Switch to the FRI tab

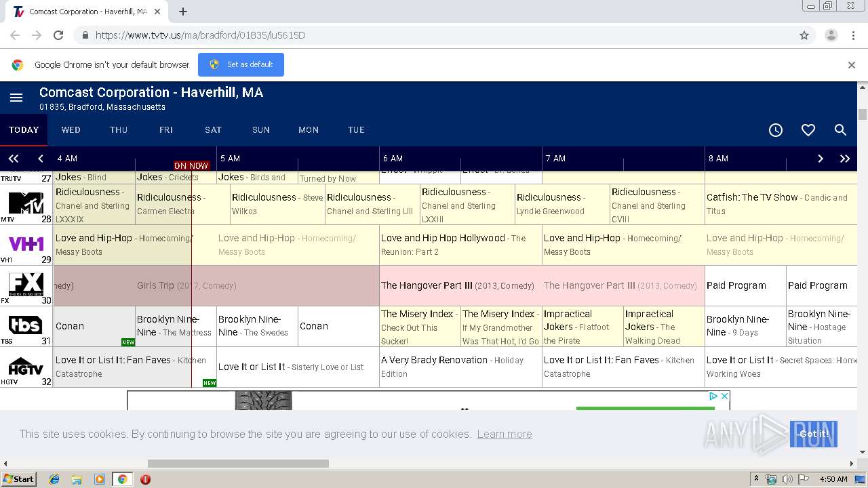(166, 130)
